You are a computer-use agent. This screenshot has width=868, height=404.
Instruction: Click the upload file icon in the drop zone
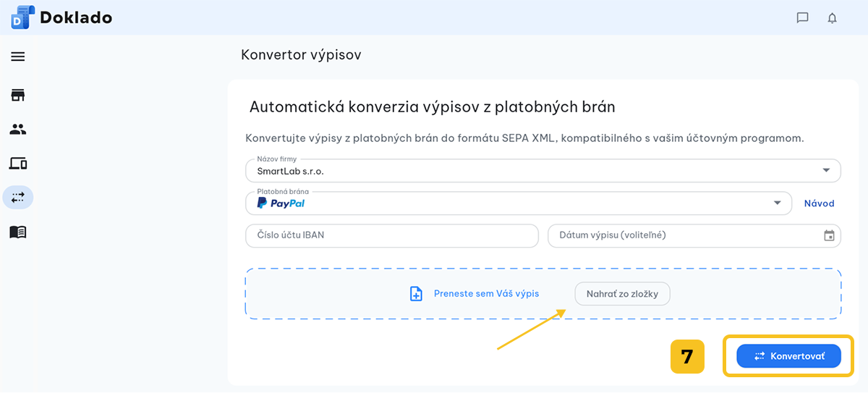(x=416, y=293)
